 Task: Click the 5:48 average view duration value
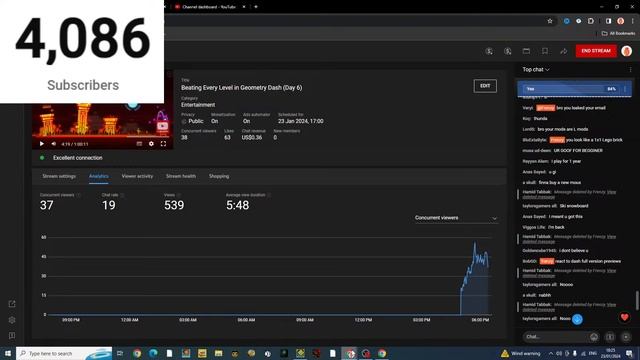[x=238, y=205]
